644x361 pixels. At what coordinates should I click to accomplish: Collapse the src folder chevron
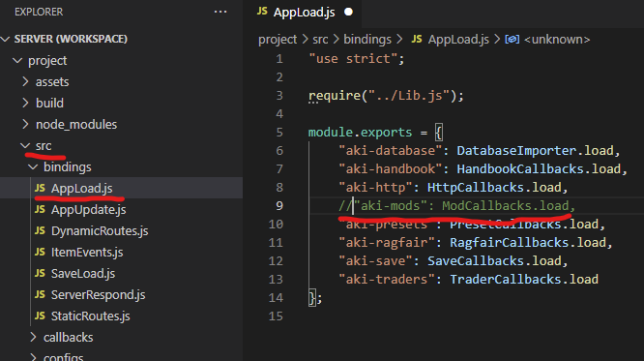click(x=25, y=145)
